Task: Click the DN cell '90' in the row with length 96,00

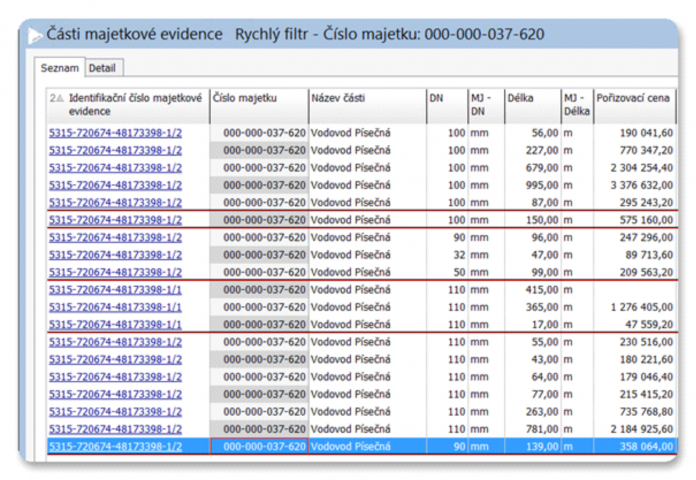Action: pyautogui.click(x=447, y=238)
